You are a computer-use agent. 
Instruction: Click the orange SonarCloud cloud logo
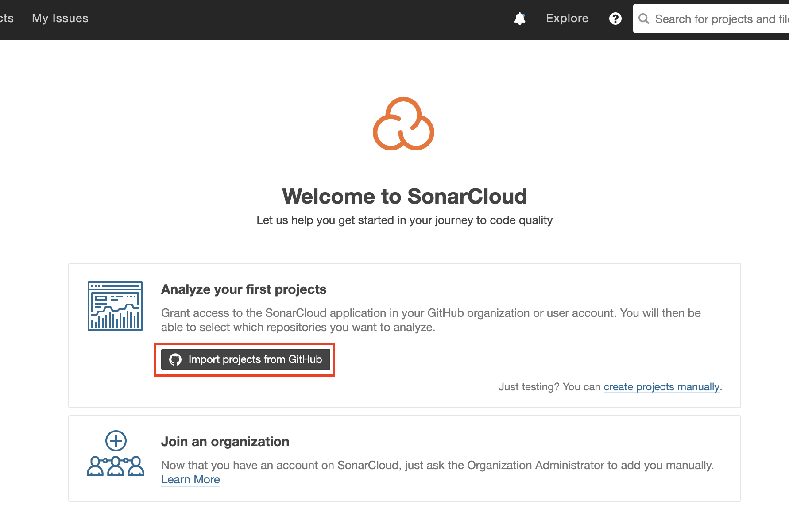point(403,125)
